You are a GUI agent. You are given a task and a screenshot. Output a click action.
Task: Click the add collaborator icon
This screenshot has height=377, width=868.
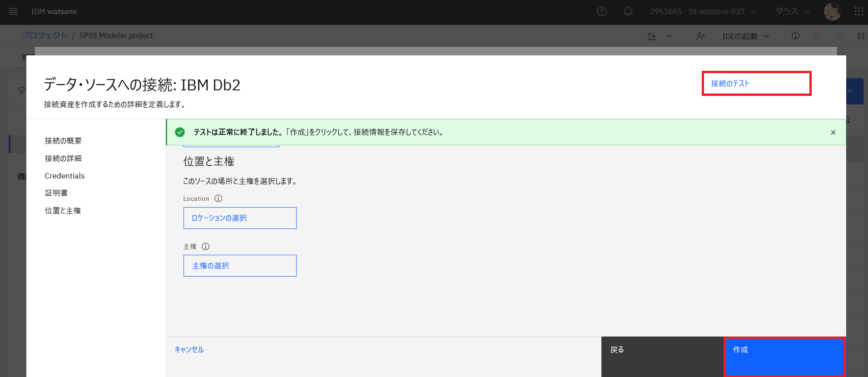click(701, 36)
